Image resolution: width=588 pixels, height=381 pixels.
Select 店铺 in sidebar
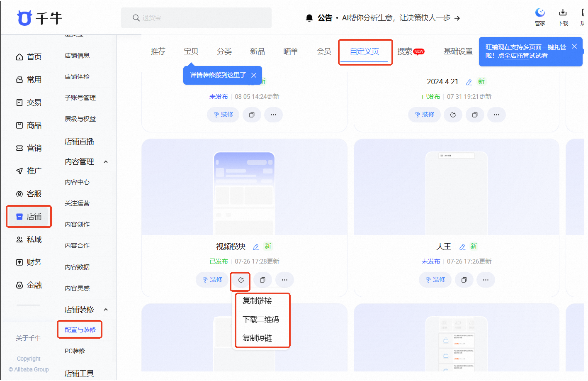(29, 217)
